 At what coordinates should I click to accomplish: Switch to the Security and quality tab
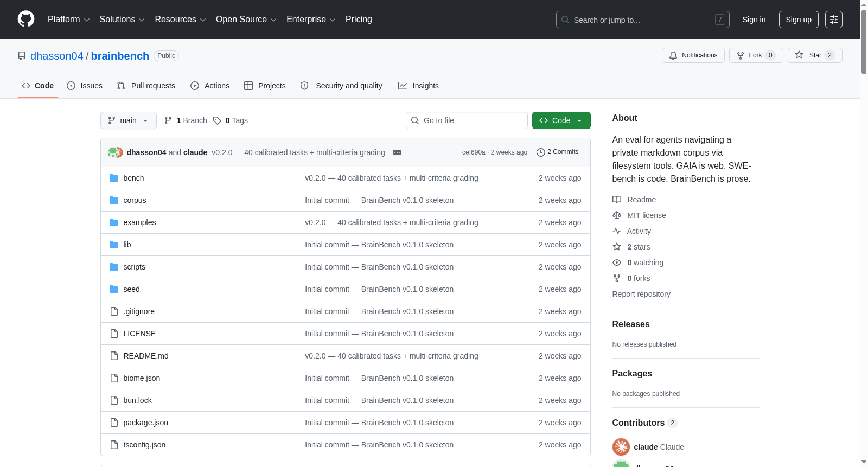coord(341,86)
